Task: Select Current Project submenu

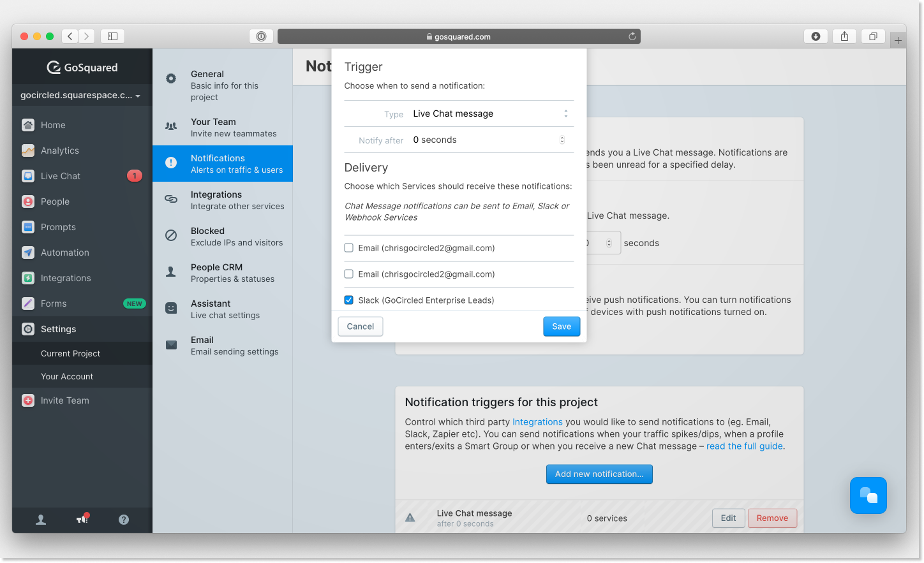Action: (x=82, y=353)
